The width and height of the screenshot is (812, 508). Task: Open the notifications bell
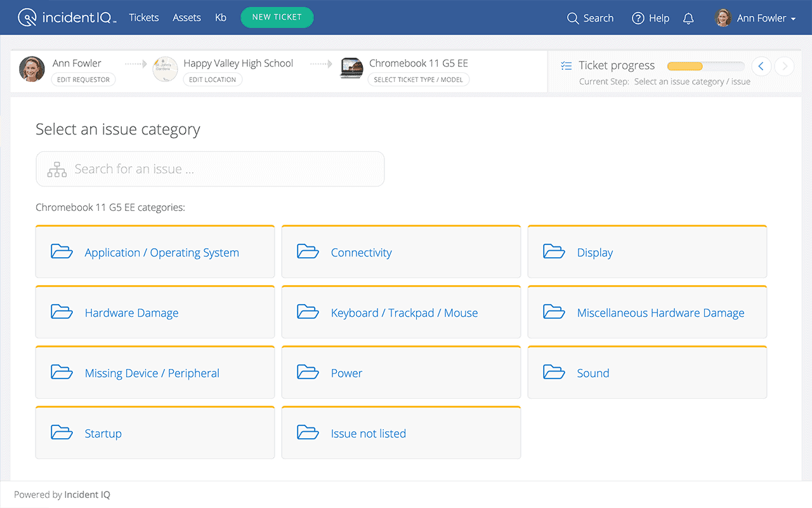[x=688, y=18]
